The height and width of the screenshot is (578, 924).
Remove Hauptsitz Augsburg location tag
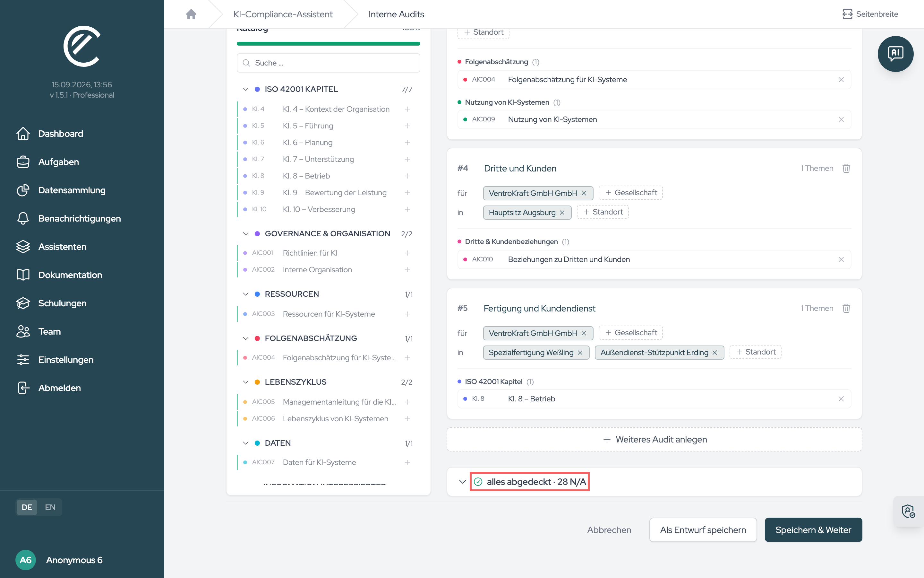562,213
